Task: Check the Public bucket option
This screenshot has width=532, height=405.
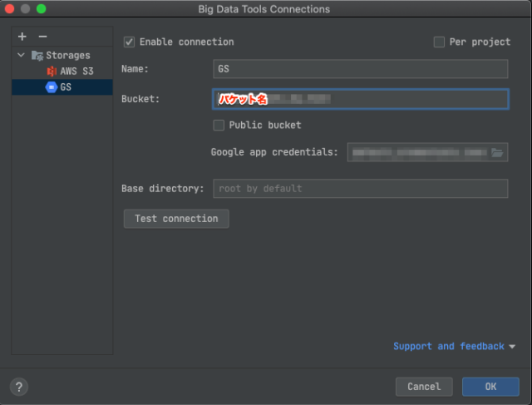Action: click(219, 126)
